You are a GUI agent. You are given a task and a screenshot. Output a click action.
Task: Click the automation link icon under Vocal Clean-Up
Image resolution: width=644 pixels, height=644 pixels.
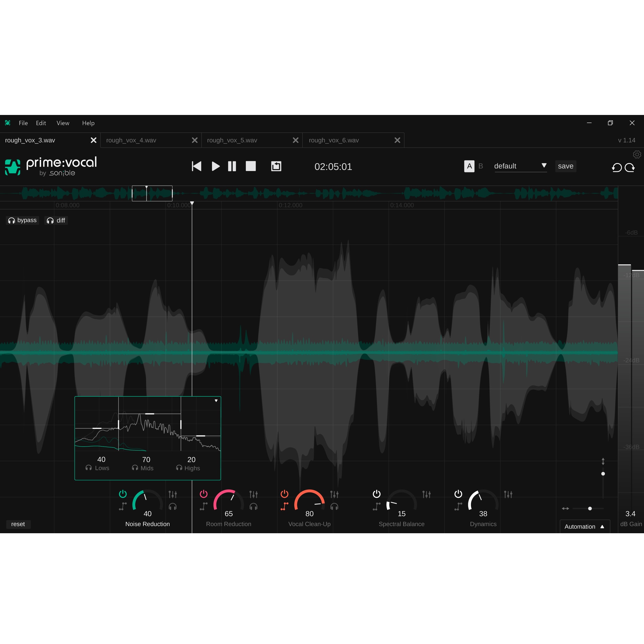(284, 506)
